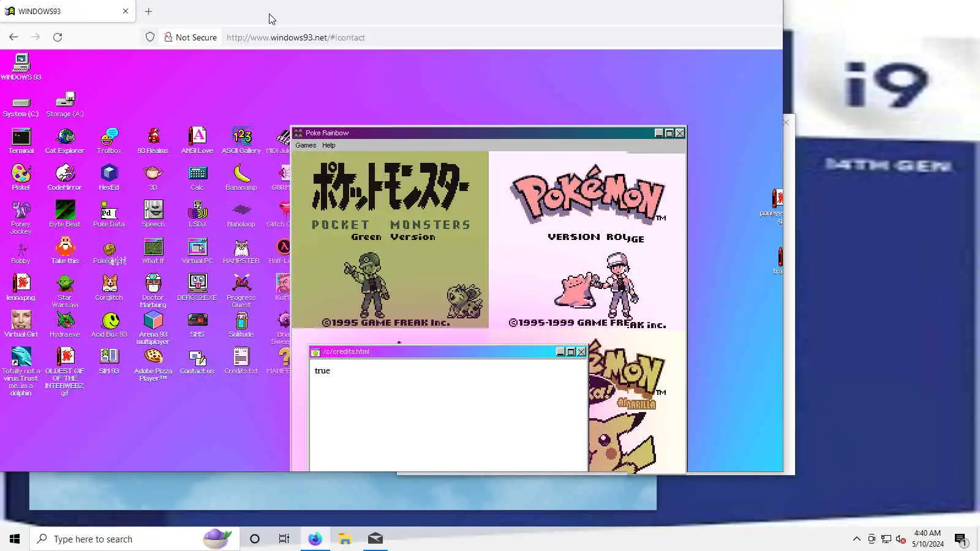Select the Pokemon Version Rouge game
The width and height of the screenshot is (980, 551).
(587, 240)
